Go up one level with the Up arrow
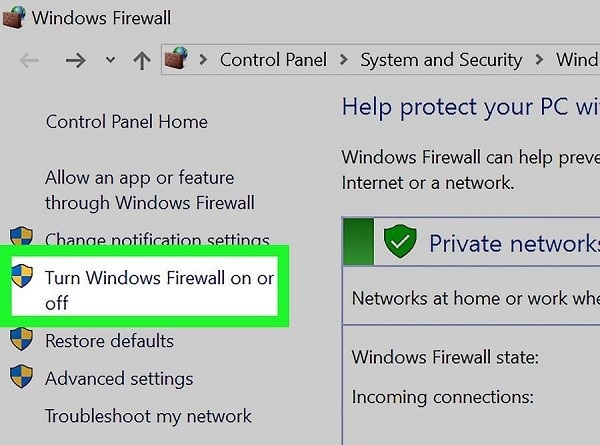Viewport: 600px width, 445px height. pos(142,60)
